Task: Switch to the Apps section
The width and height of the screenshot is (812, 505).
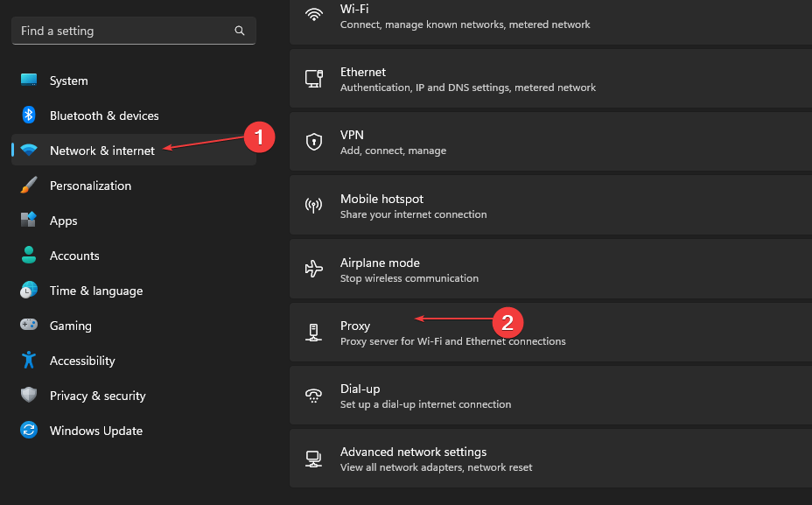Action: point(62,221)
